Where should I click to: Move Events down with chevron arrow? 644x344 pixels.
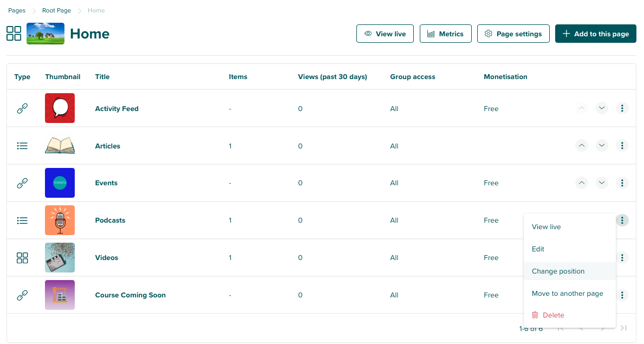coord(602,183)
